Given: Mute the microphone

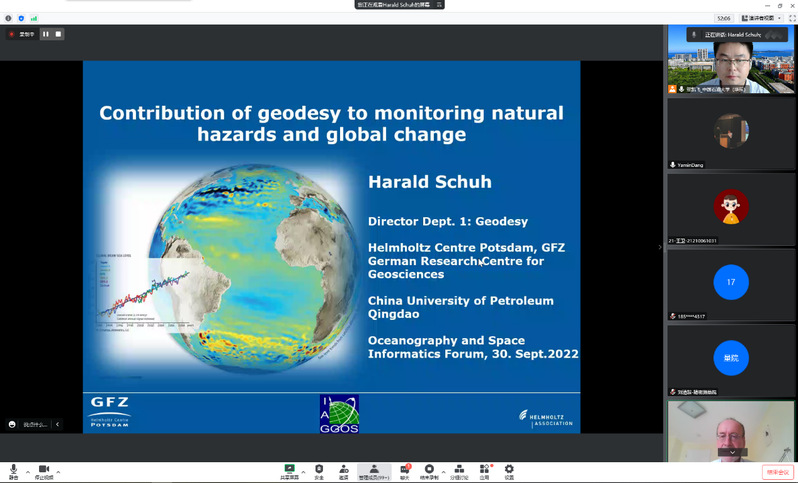Looking at the screenshot, I should 13,470.
